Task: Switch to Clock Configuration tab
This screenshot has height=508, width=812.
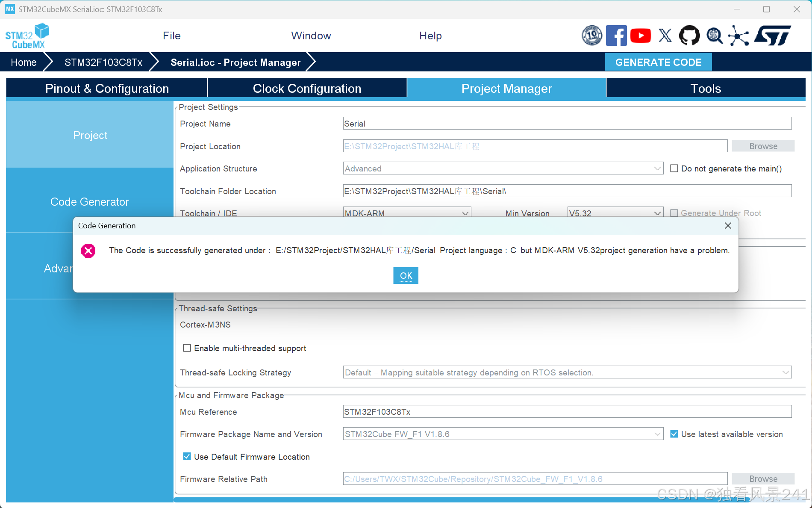Action: point(307,89)
